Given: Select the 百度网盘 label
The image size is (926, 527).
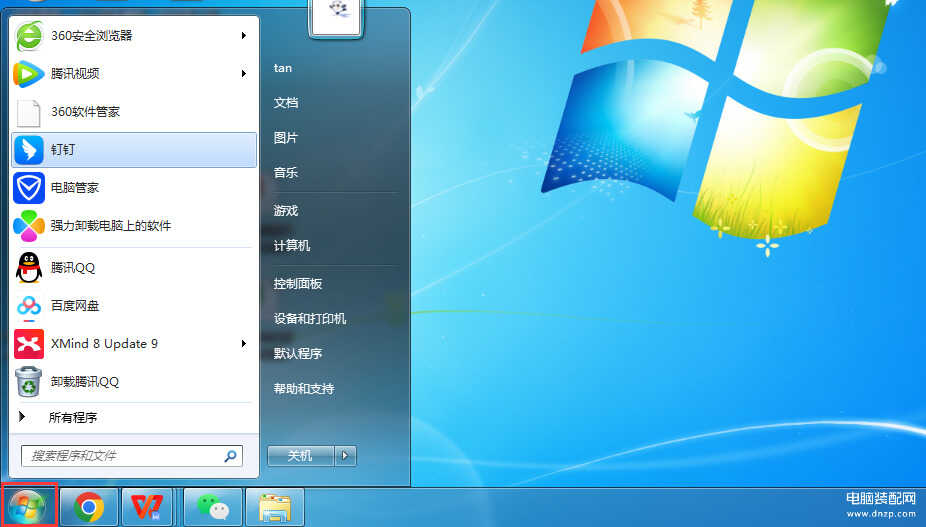Looking at the screenshot, I should pos(74,305).
